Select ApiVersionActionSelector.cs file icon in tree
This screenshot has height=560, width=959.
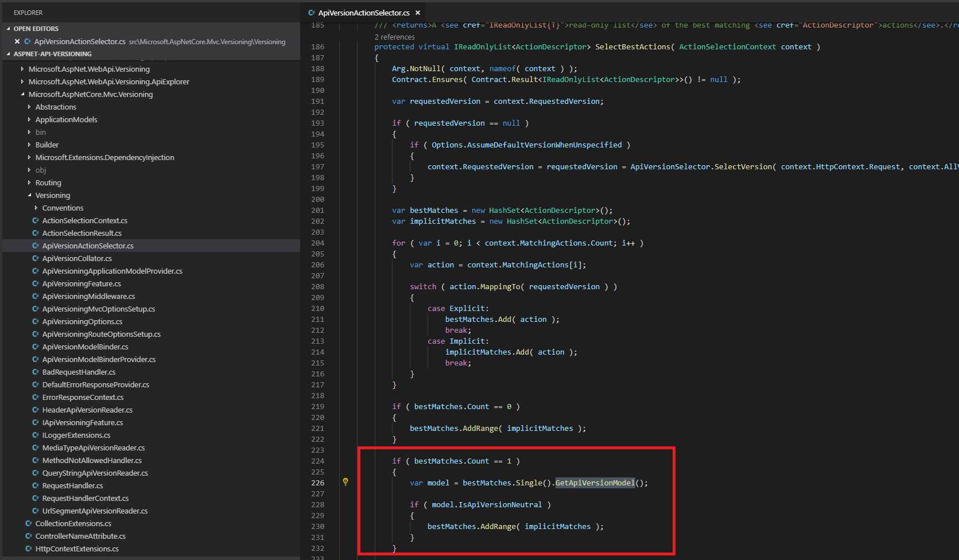pos(36,246)
